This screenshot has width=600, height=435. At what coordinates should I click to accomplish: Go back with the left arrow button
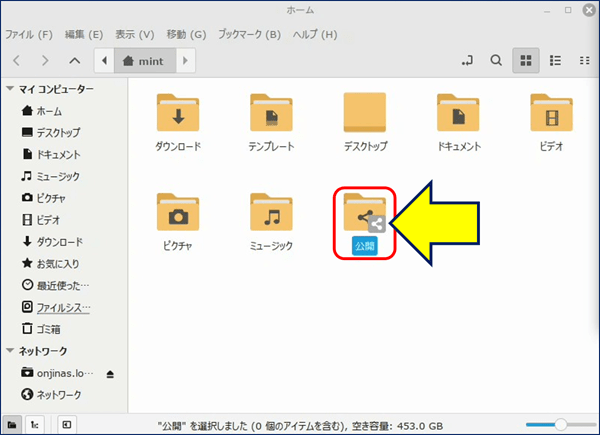click(16, 60)
